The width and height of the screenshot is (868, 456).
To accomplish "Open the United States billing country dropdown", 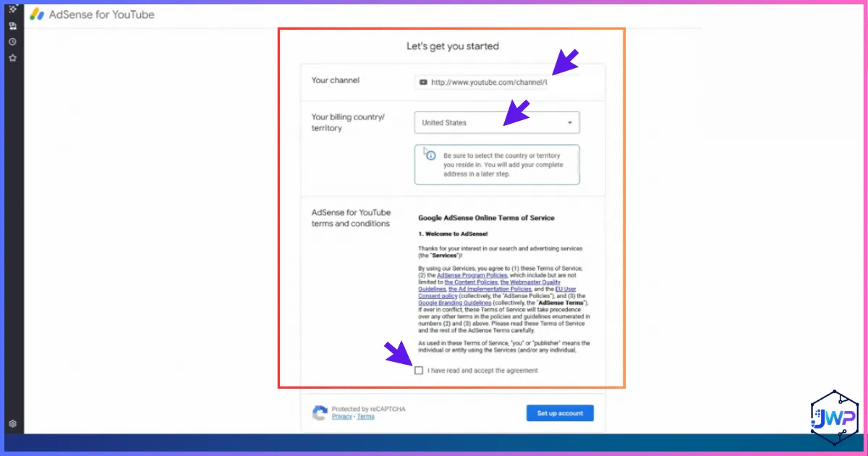I will click(x=497, y=123).
